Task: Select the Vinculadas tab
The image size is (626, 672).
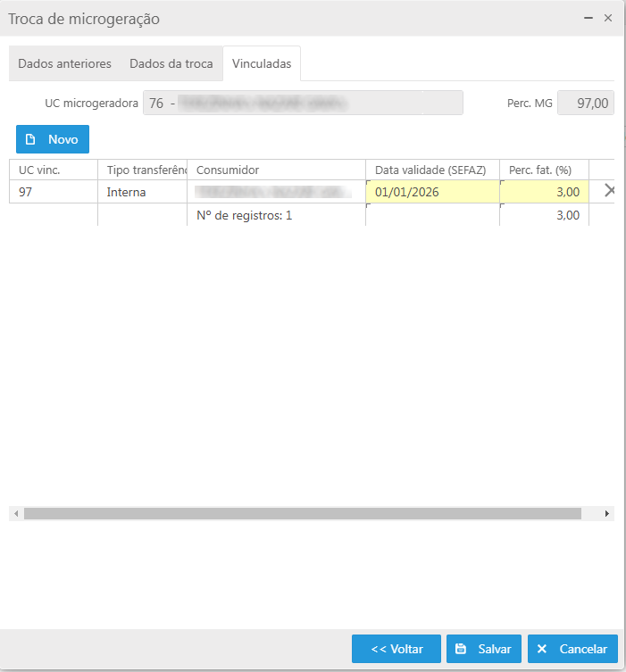Action: (262, 63)
